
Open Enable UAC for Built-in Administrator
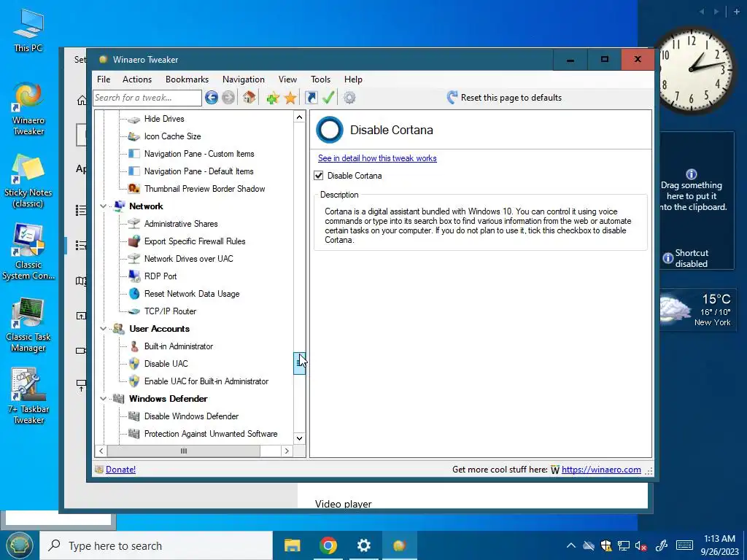(206, 381)
